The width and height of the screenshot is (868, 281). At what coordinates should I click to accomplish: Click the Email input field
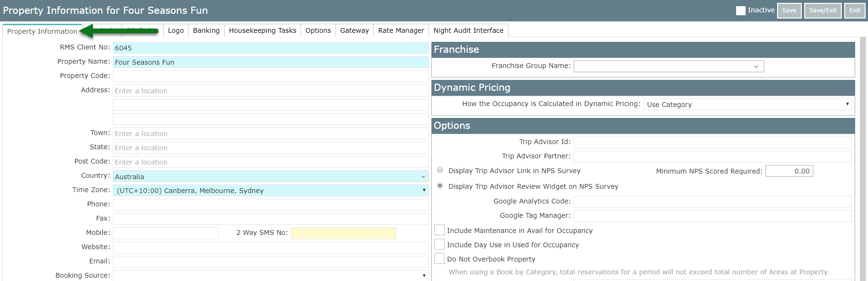point(270,262)
